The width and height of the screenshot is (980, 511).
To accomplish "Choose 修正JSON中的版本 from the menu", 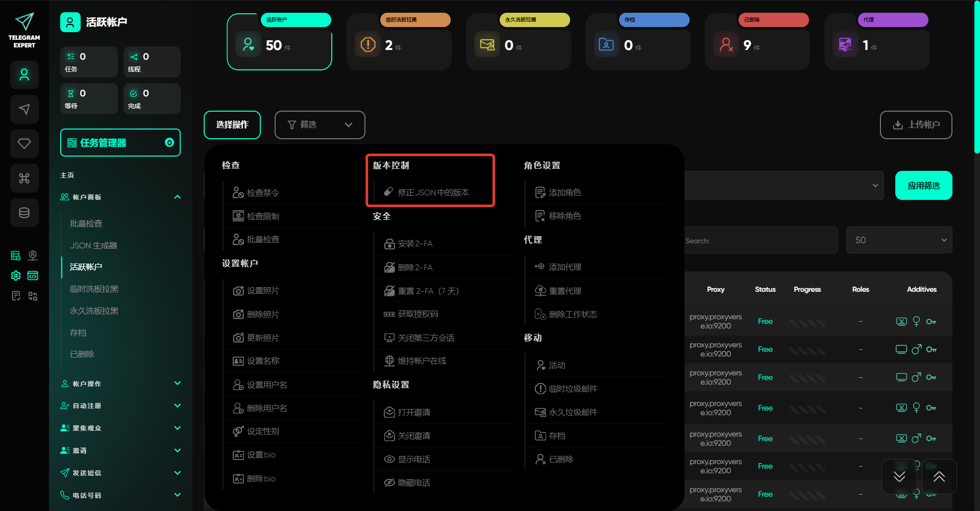I will point(433,192).
